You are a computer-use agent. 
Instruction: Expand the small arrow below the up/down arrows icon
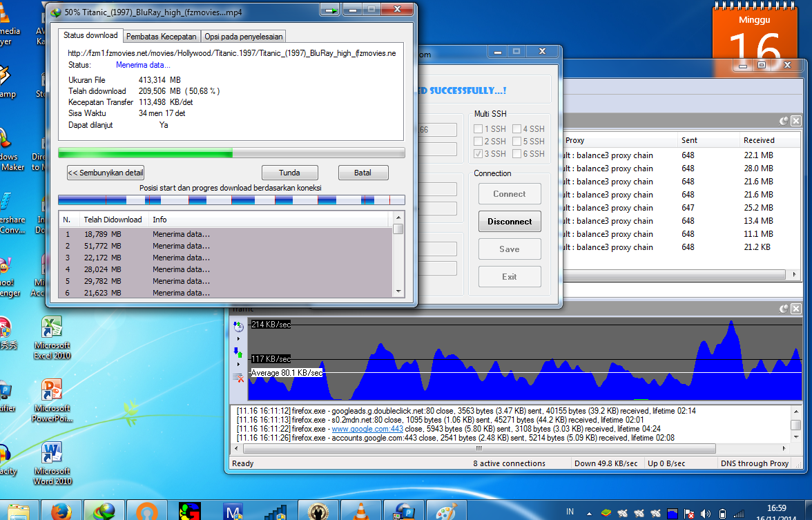click(238, 365)
